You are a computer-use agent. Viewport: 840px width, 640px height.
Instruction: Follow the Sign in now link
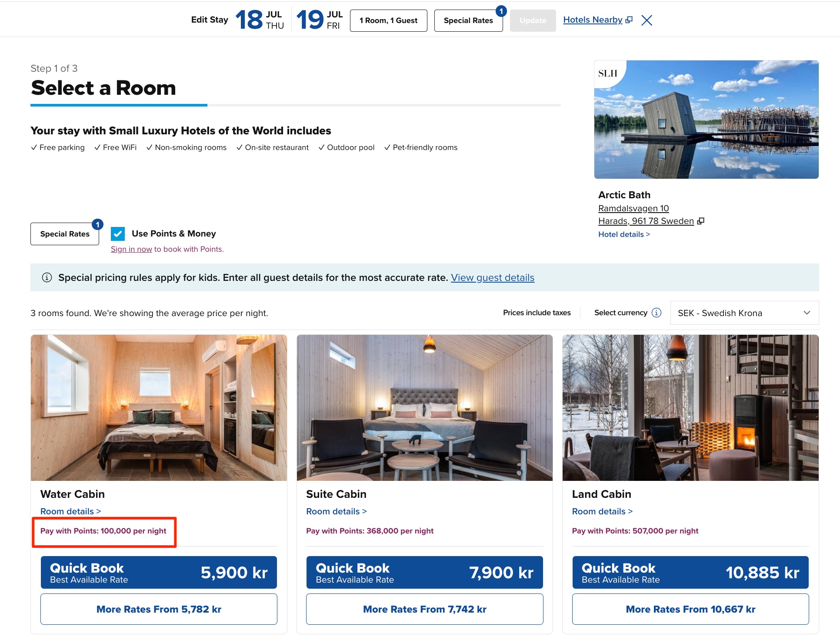(131, 249)
